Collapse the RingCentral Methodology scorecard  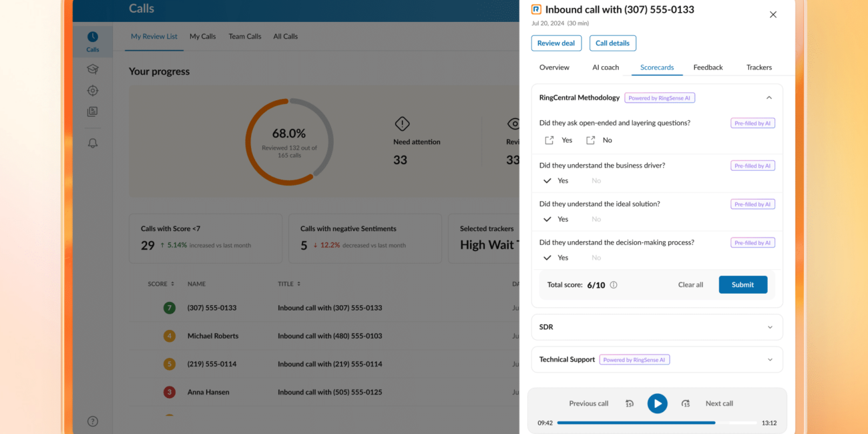pyautogui.click(x=769, y=97)
